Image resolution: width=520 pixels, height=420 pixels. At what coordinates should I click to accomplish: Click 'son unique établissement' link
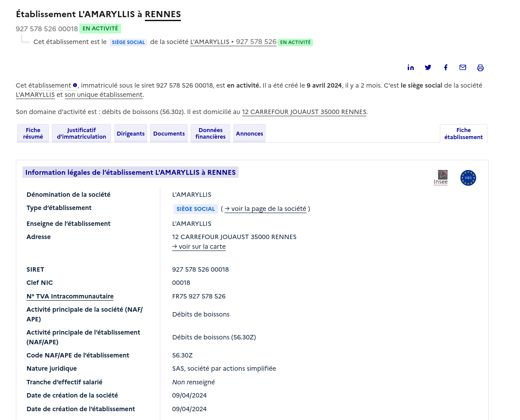click(x=103, y=95)
